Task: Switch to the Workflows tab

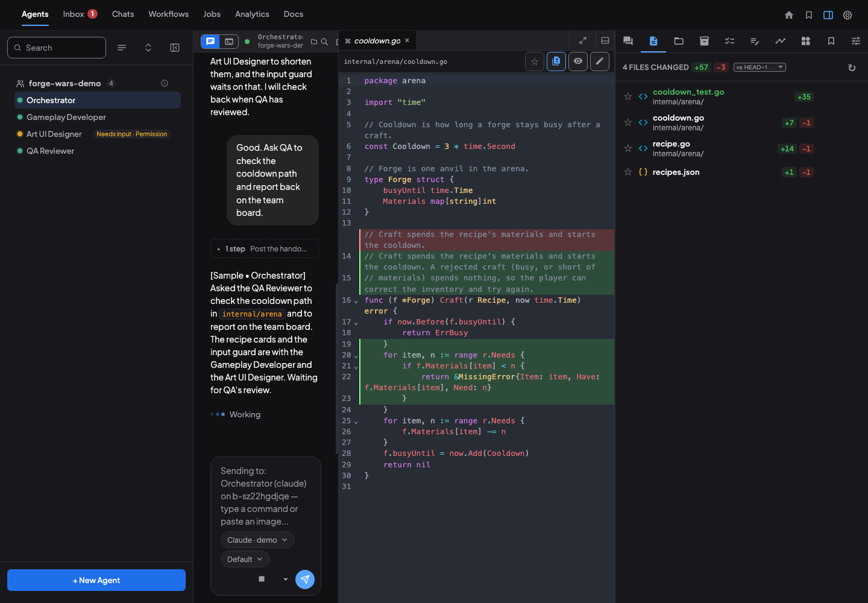Action: point(169,14)
